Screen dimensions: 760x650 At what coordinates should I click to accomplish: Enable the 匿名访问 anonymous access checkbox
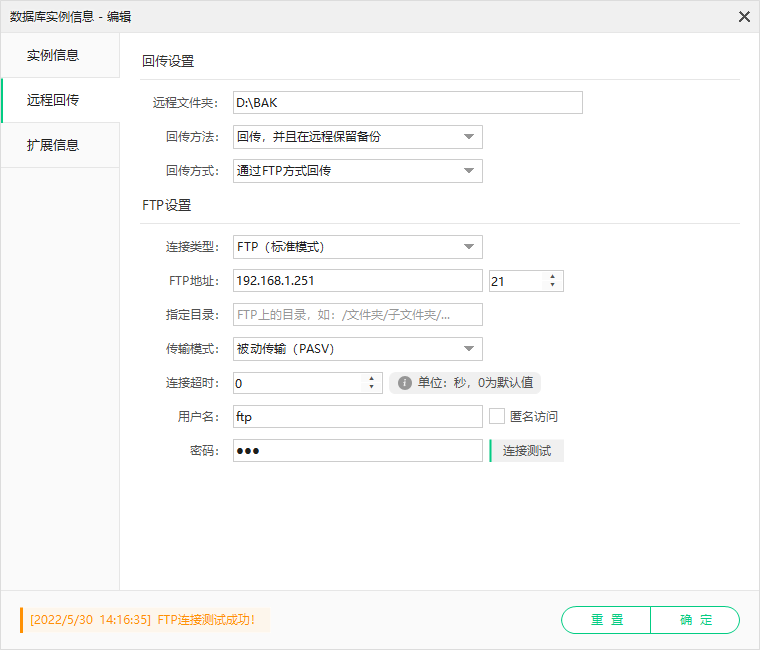pos(497,416)
